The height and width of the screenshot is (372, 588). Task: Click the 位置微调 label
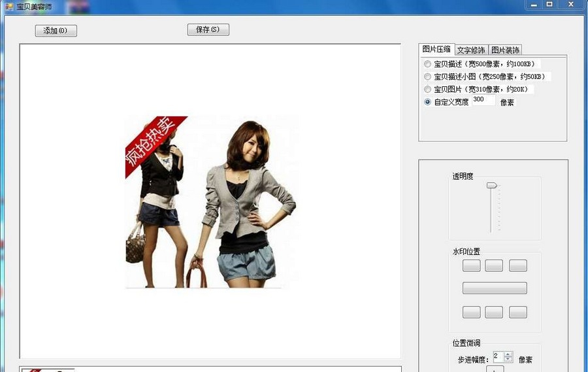[x=466, y=343]
